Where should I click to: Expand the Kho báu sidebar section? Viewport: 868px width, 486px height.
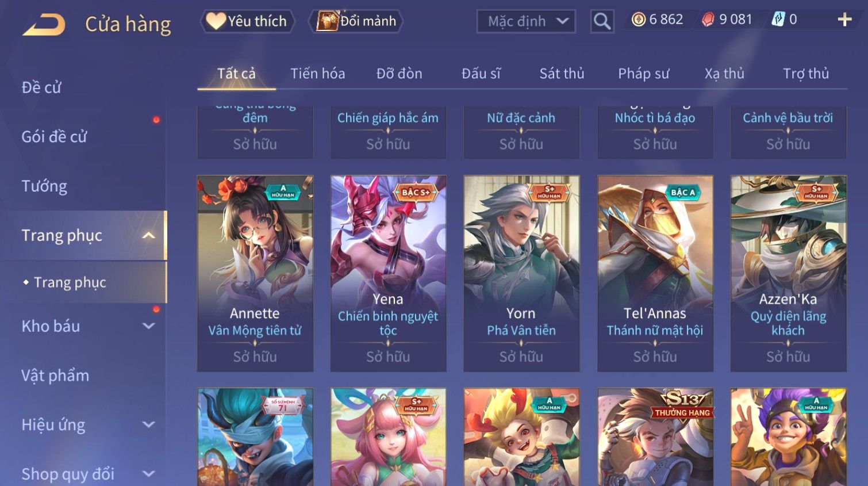149,326
